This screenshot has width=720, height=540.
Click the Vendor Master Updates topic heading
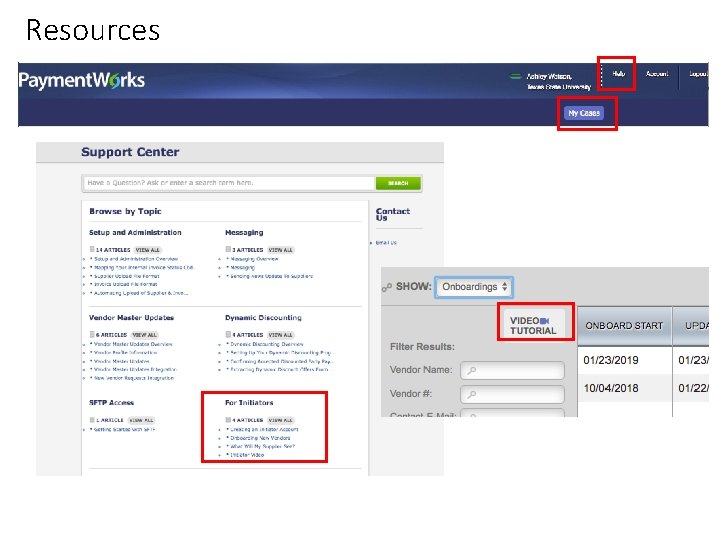click(x=131, y=317)
